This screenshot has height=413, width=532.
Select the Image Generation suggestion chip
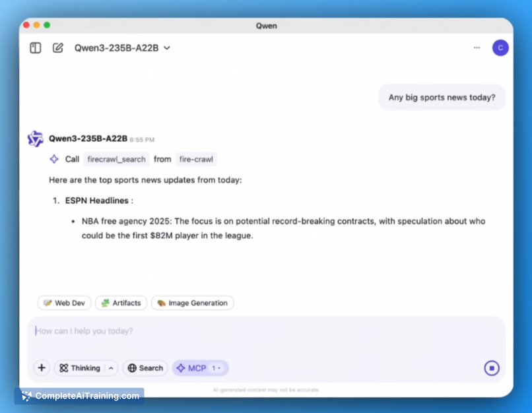coord(192,303)
